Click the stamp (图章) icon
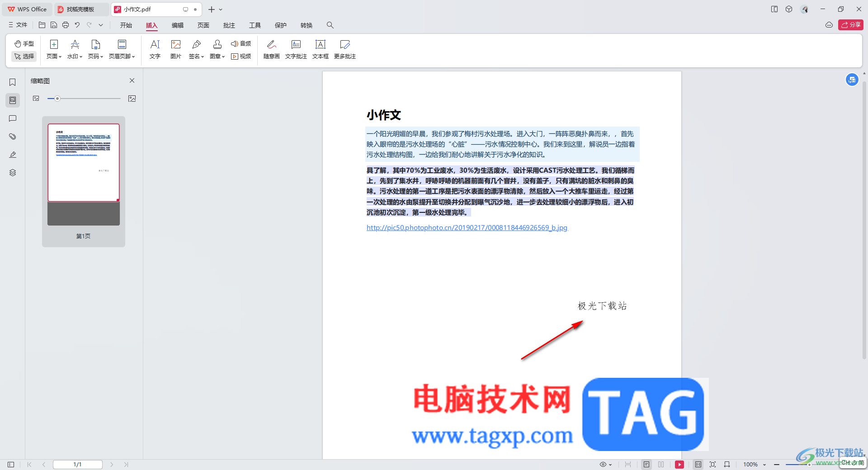 point(217,44)
